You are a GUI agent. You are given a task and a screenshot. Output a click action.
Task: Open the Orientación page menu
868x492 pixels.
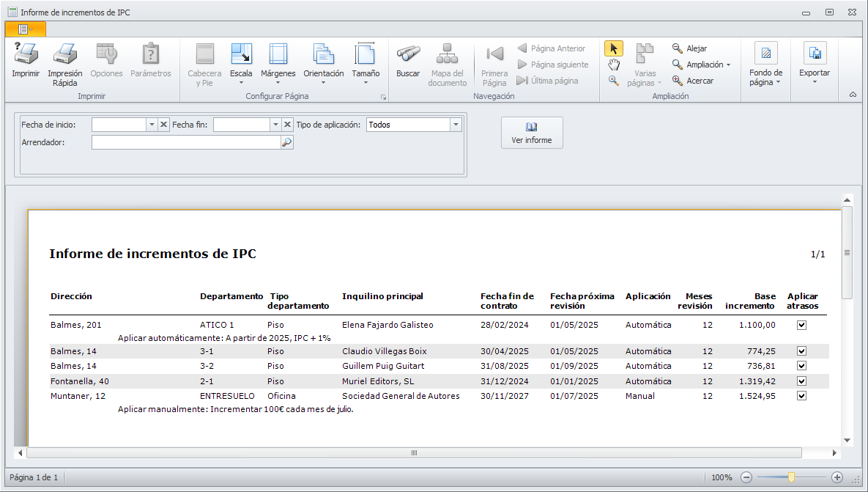click(323, 63)
